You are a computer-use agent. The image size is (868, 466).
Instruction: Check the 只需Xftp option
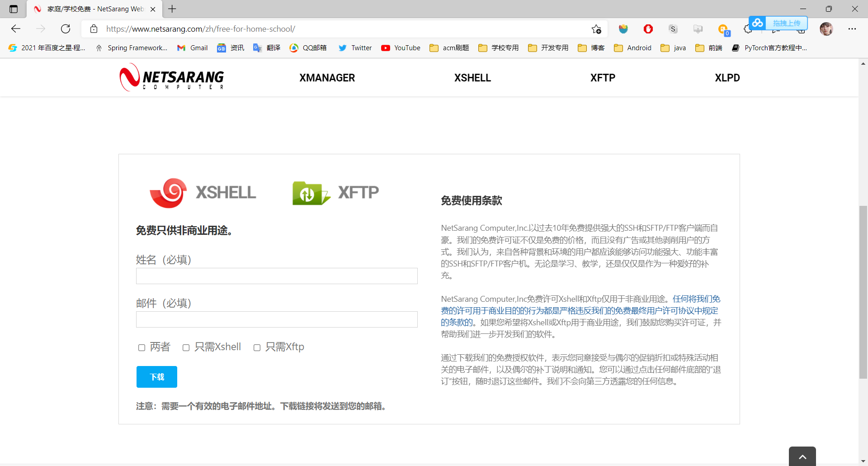tap(257, 347)
